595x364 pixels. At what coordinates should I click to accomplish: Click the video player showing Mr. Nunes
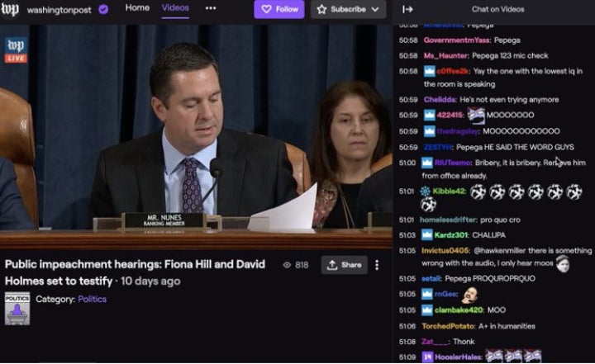click(196, 137)
